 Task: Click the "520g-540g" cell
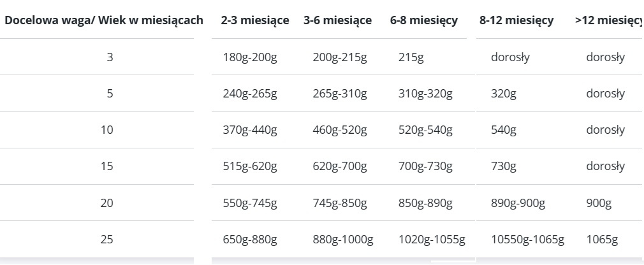(x=425, y=130)
